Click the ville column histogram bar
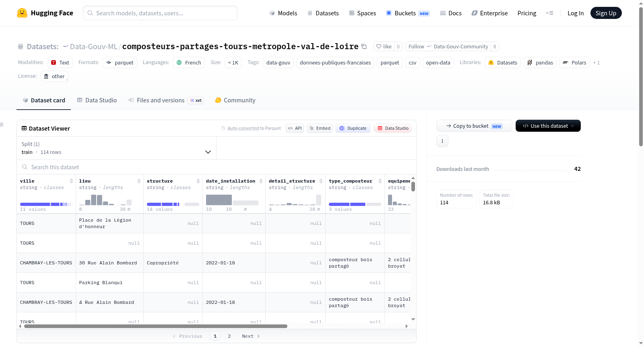This screenshot has width=644, height=347. (35, 204)
